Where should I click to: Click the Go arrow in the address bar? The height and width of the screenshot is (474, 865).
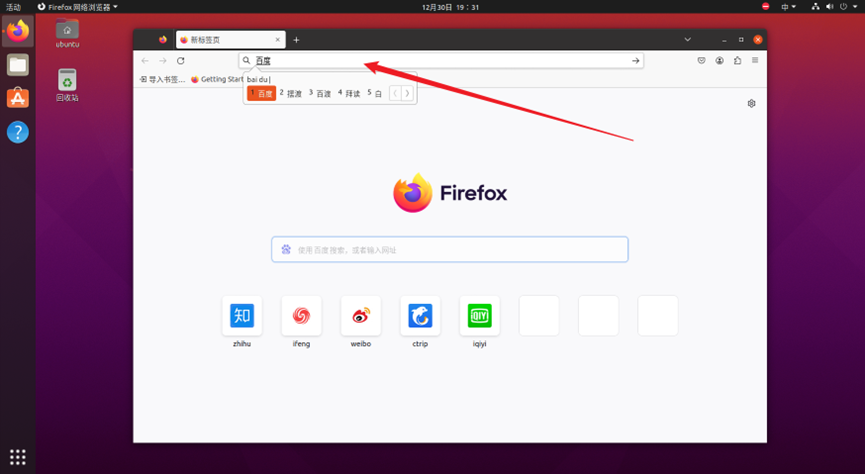[x=636, y=61]
